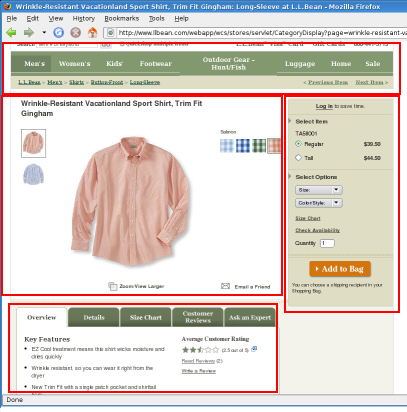Open the View menu

[56, 19]
